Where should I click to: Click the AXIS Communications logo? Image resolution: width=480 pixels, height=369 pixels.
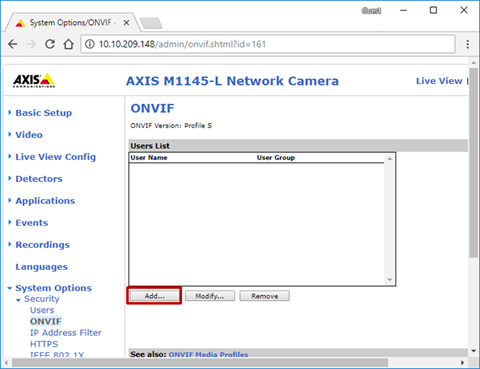click(34, 80)
